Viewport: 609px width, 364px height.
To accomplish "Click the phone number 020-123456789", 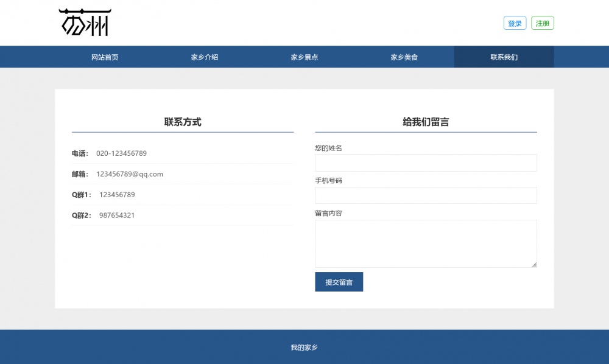I will [121, 153].
